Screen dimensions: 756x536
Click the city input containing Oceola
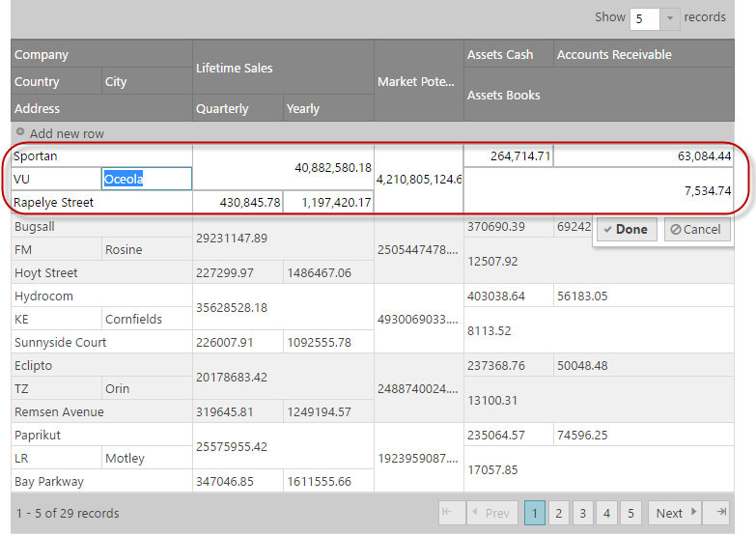click(x=146, y=179)
